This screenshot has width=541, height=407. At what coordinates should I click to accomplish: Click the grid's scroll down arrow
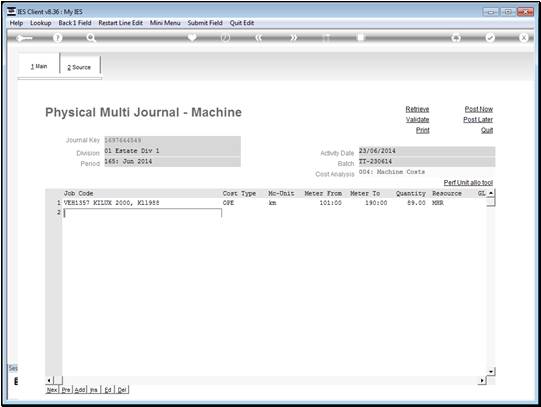491,371
